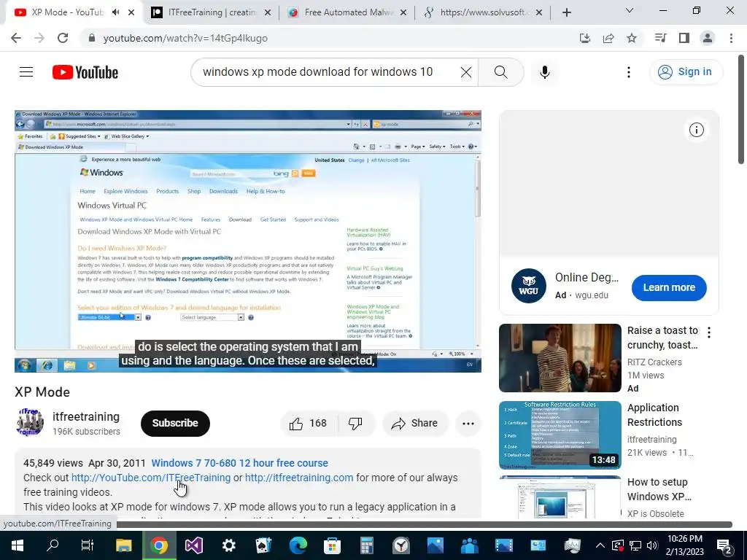This screenshot has width=747, height=560.
Task: Open WGU advertiser logo
Action: [x=528, y=286]
